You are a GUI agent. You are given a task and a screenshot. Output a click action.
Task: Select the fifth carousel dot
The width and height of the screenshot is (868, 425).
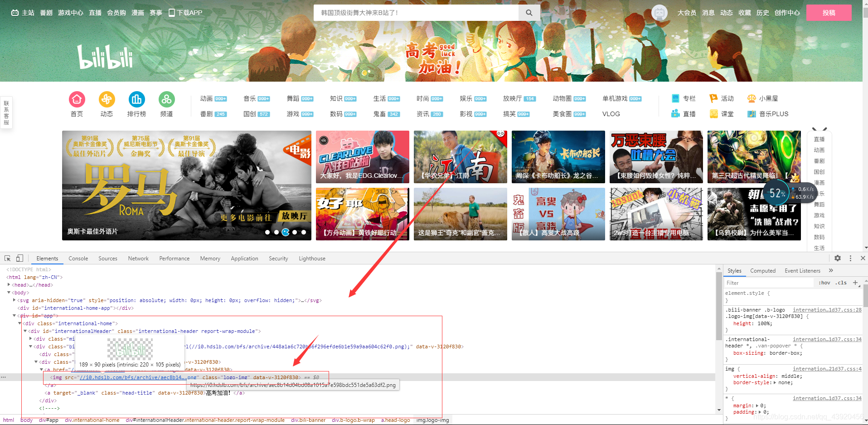pos(304,232)
